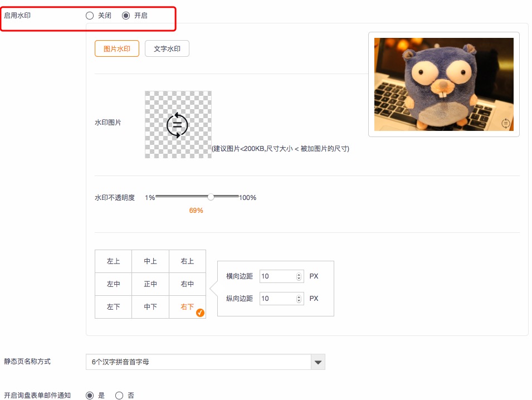
Task: Select 是 for inquiry email notification
Action: (90, 396)
